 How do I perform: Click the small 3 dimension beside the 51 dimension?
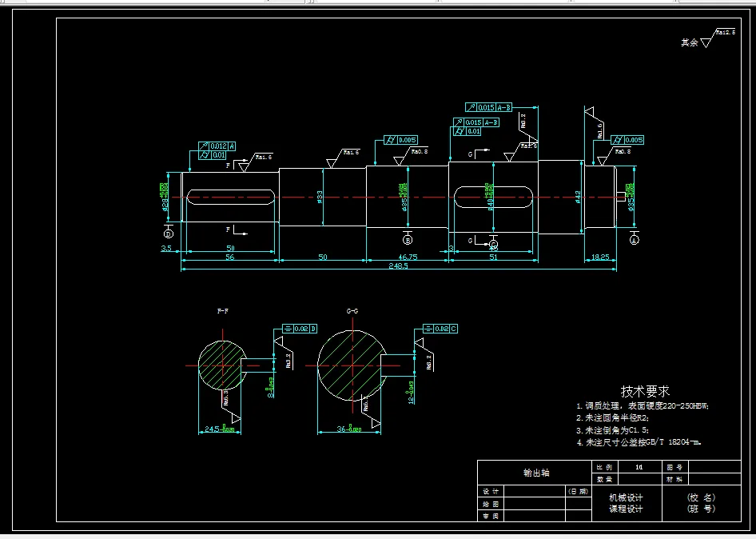[x=451, y=249]
